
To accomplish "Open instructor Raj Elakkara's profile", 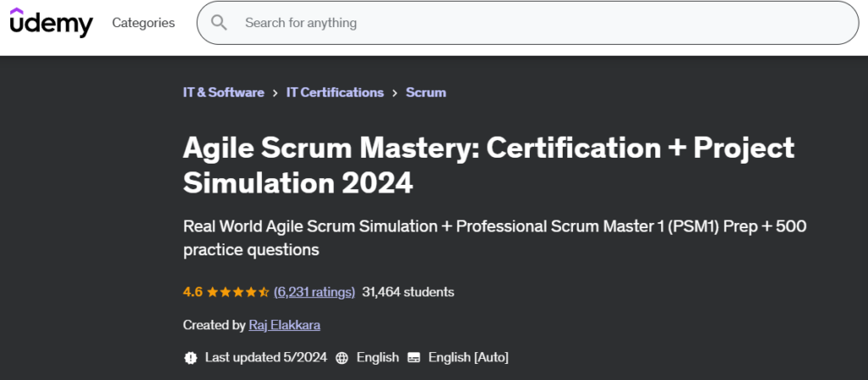I will pos(285,325).
